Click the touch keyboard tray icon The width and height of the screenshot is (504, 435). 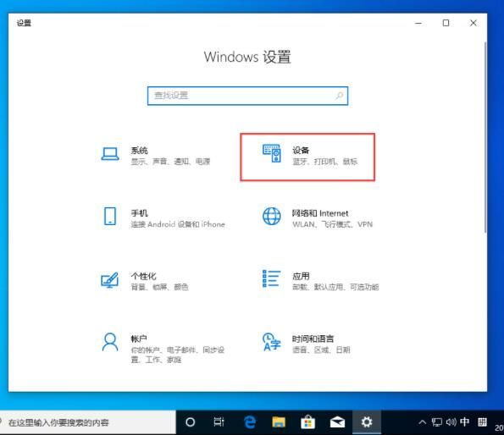(482, 421)
